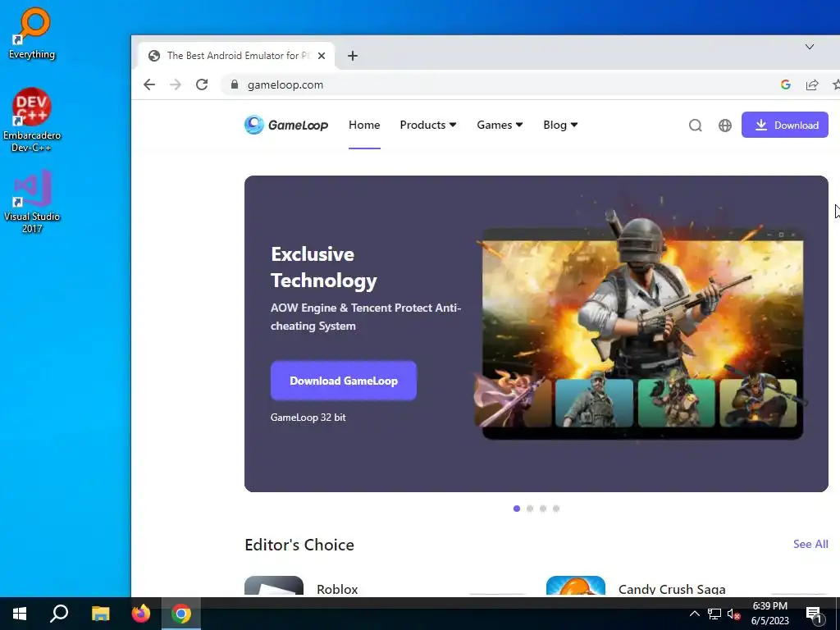The height and width of the screenshot is (630, 840).
Task: Click the Candy Crush Saga icon
Action: point(575,586)
